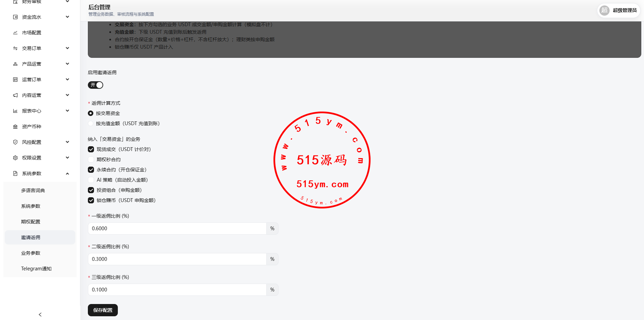Check the 期权秒合约 checkbox
The height and width of the screenshot is (320, 644).
pos(91,159)
